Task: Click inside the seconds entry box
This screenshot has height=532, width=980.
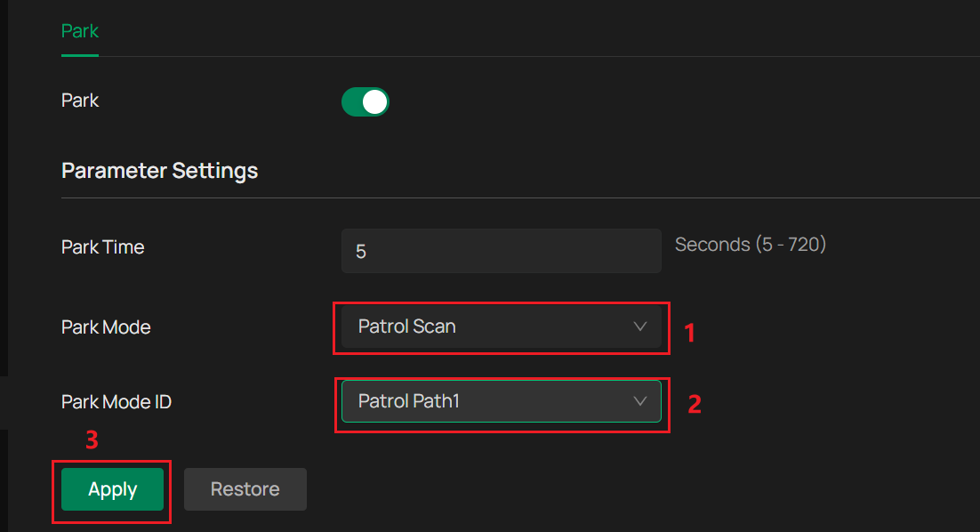Action: [x=501, y=250]
